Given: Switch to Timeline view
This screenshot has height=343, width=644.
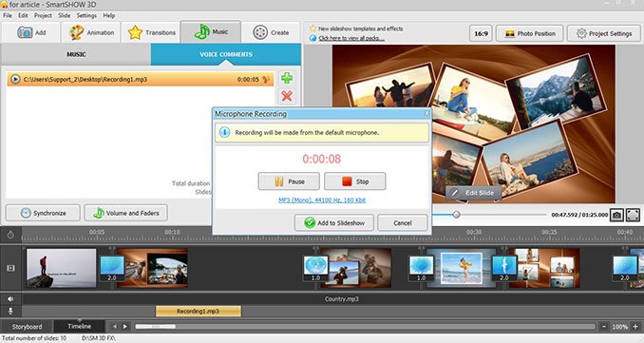Looking at the screenshot, I should pyautogui.click(x=79, y=326).
